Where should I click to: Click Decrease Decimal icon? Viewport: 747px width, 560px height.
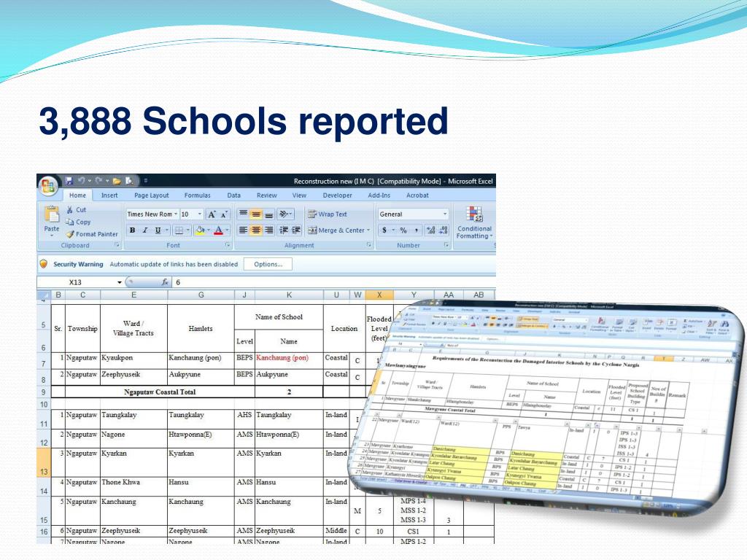[444, 230]
